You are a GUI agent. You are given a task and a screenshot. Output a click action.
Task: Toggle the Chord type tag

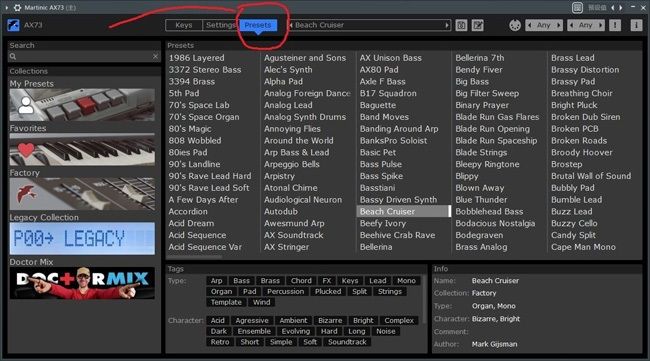click(301, 281)
